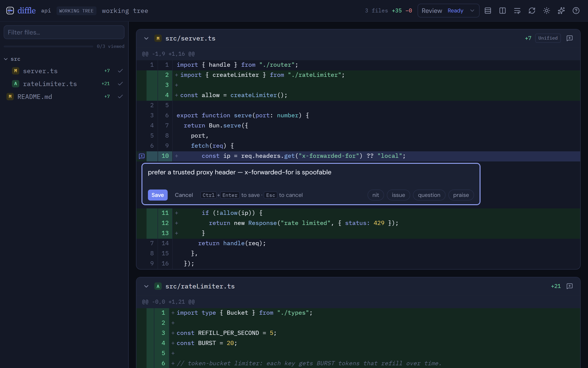Switch to unified diff layout icon
588x368 pixels.
pos(488,11)
